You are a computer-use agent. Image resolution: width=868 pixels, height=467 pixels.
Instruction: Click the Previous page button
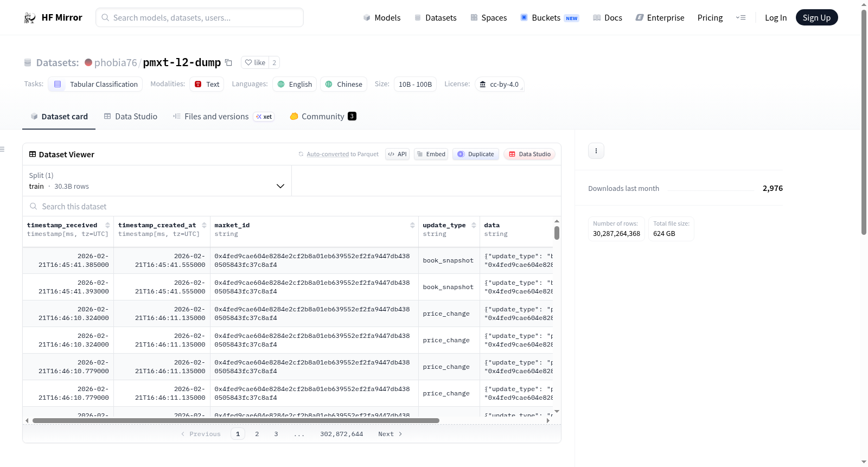201,434
